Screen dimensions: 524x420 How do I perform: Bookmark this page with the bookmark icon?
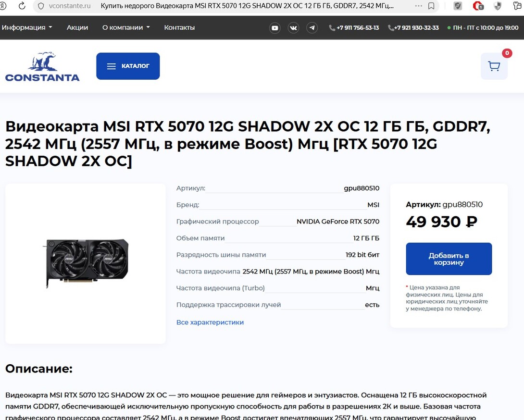(431, 6)
